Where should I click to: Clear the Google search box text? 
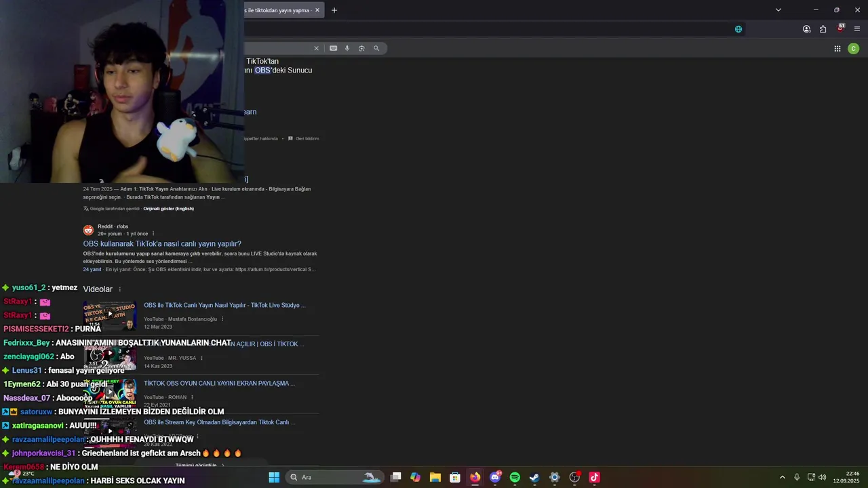coord(316,48)
